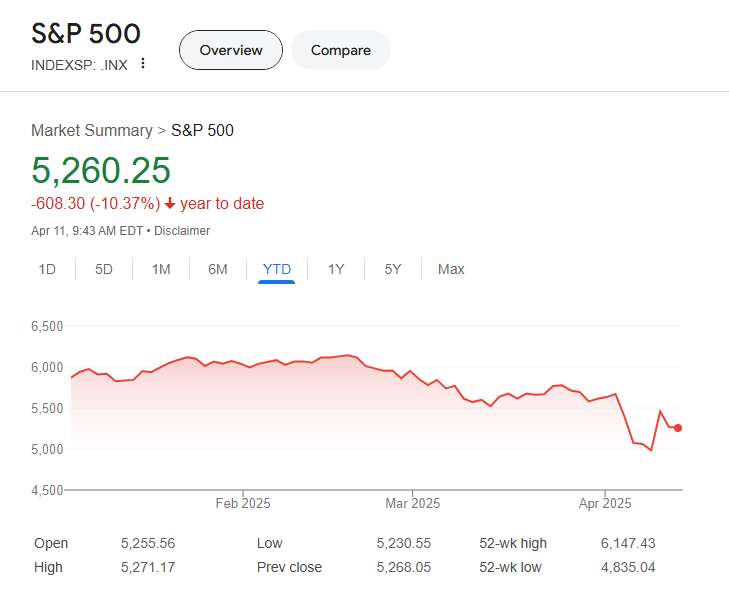The image size is (729, 590).
Task: Select the YTD range tab
Action: (x=276, y=269)
